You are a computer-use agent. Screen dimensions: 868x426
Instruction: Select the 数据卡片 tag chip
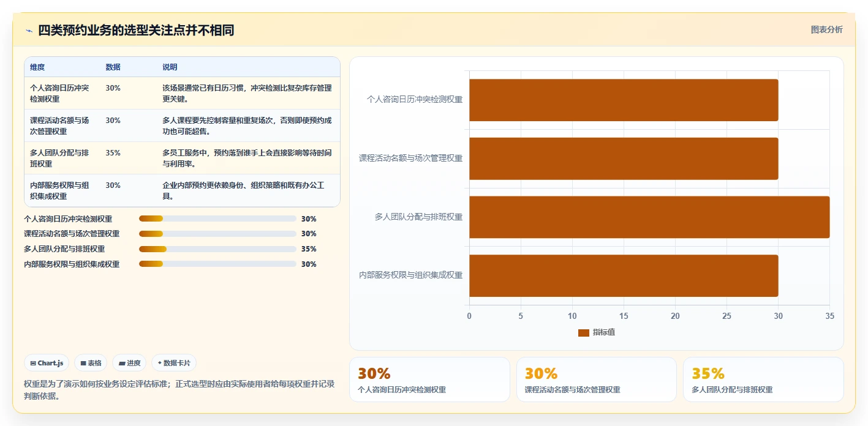(x=174, y=363)
